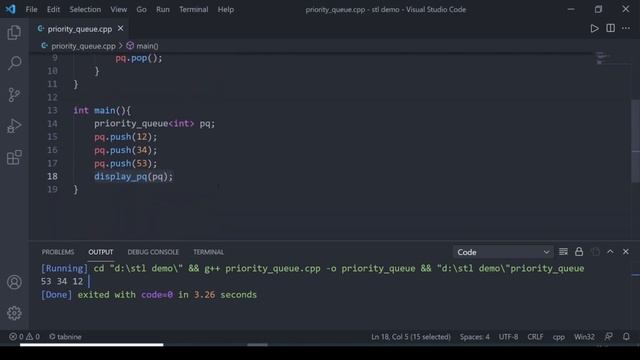Open the Terminal menu
The height and width of the screenshot is (360, 640).
[193, 9]
